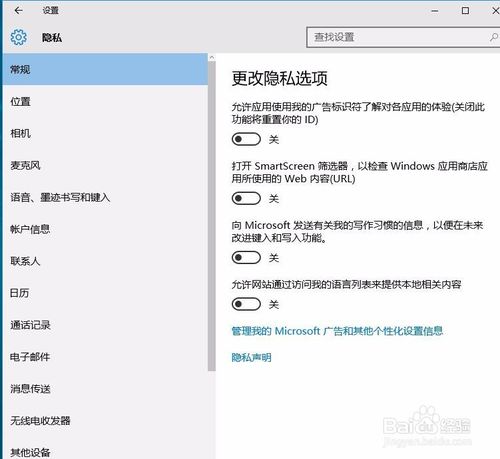Viewport: 500px width, 459px height.
Task: Click the settings gear icon
Action: pos(18,37)
